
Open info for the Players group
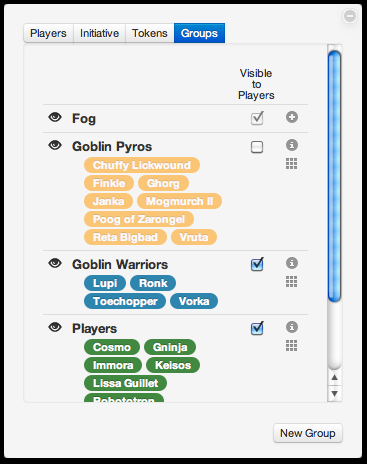coord(292,327)
